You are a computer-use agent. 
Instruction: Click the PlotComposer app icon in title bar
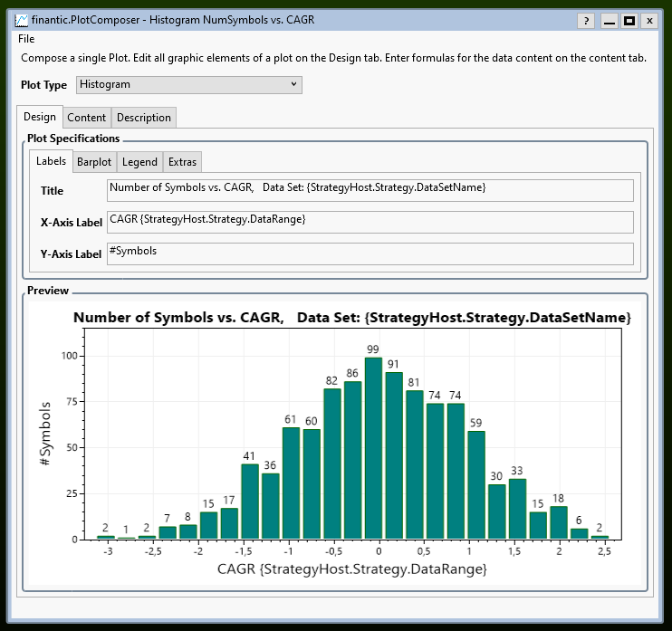[x=21, y=20]
